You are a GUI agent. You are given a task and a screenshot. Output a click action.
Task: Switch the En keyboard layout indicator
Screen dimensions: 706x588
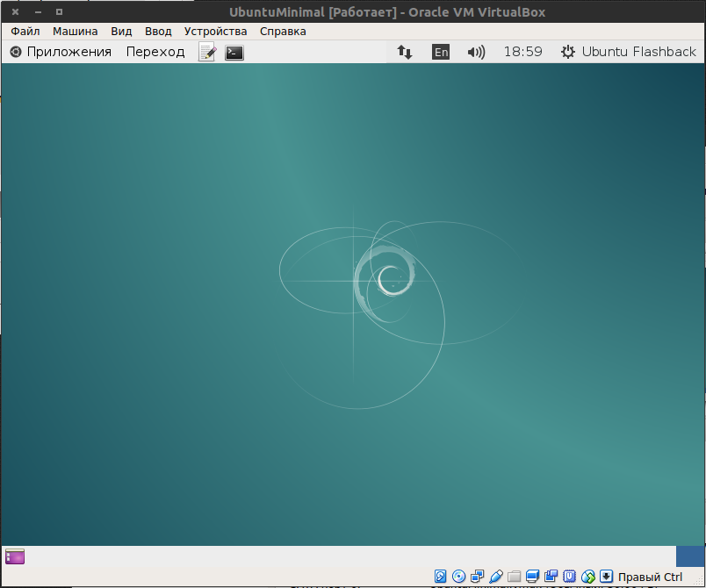click(440, 52)
